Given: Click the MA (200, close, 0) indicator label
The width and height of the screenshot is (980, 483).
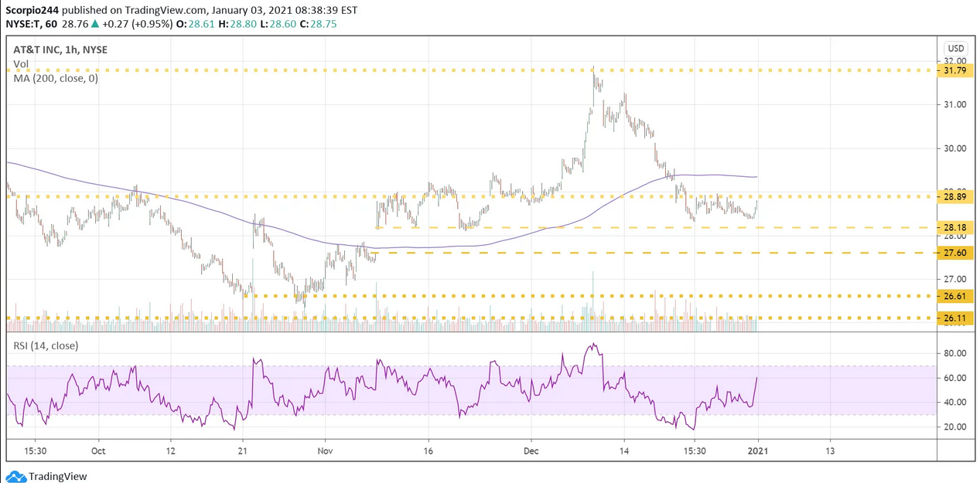Looking at the screenshot, I should [55, 78].
